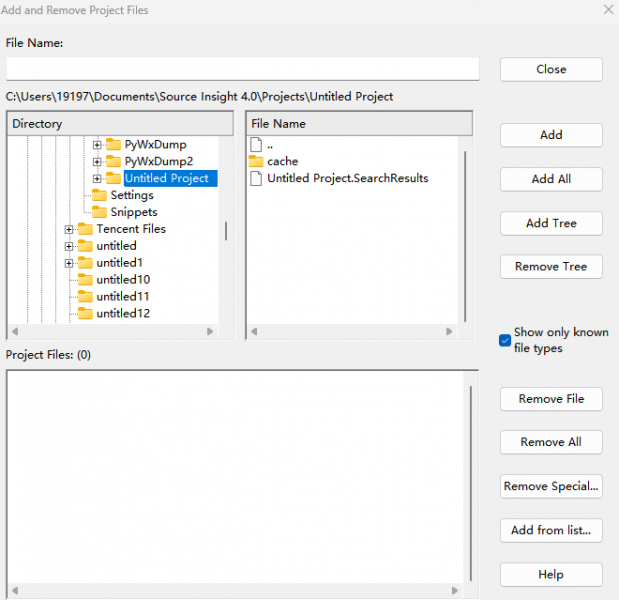Click file list right scroll arrow
Viewport: 619px width, 600px height.
click(x=449, y=332)
